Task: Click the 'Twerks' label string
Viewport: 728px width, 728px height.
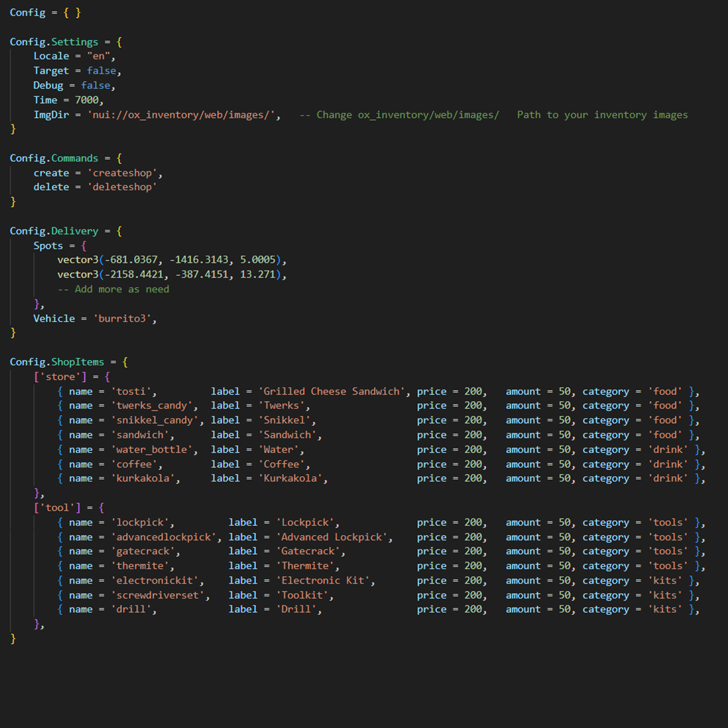Action: 281,405
